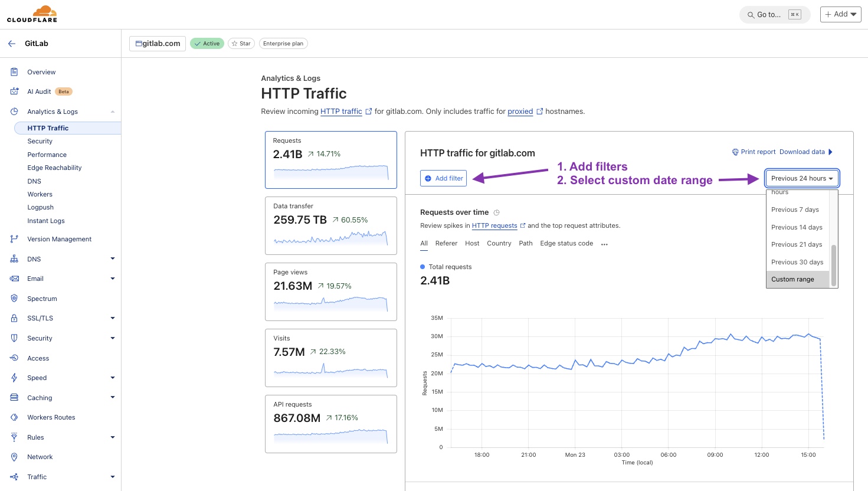Click the Security shield icon

[14, 338]
